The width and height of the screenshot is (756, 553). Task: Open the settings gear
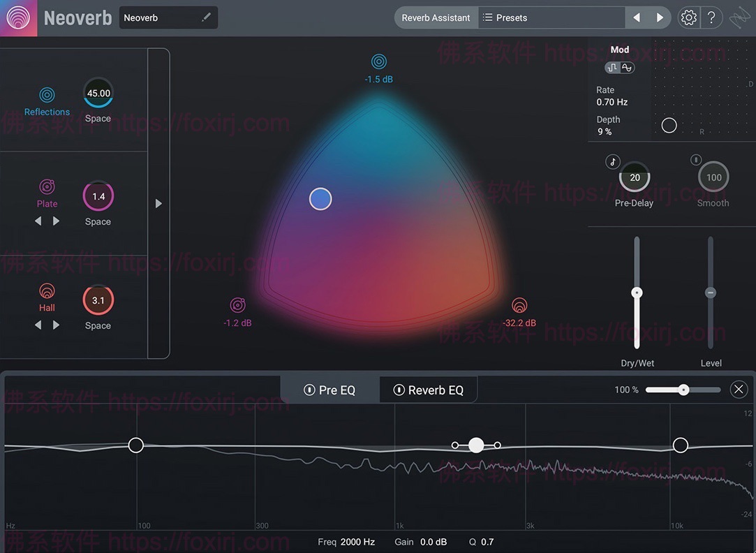[x=688, y=17]
